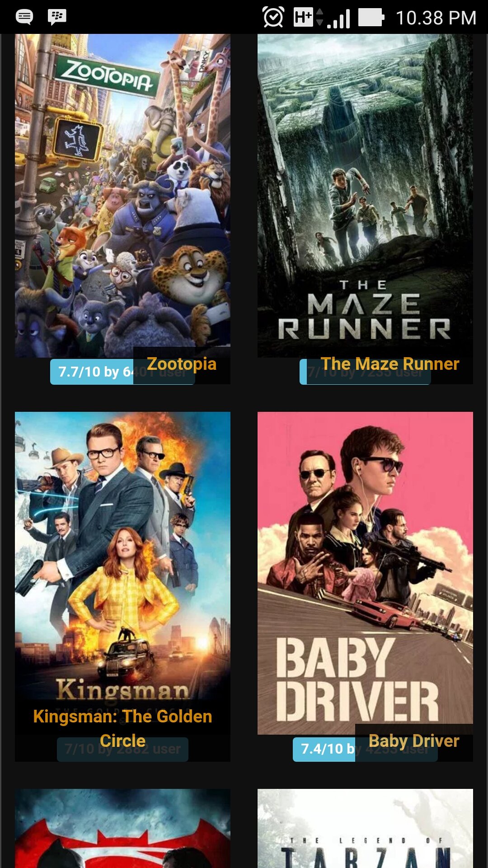Click the Kingsman 7/10 rating badge

(x=122, y=749)
